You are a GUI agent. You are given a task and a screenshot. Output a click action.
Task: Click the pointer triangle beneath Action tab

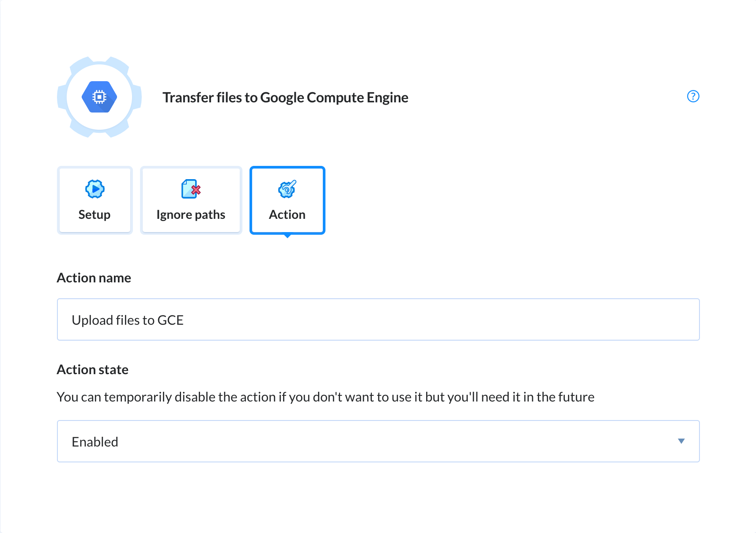click(287, 236)
